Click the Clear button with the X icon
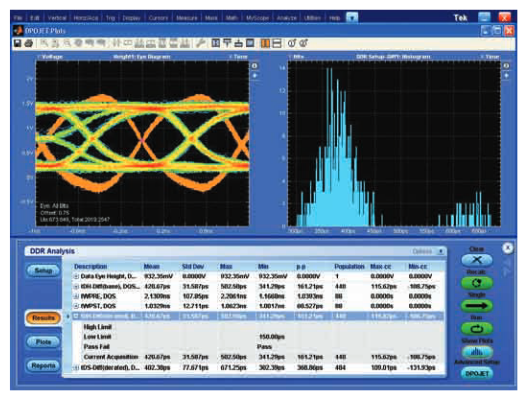Viewport: 528px width, 397px height. click(x=476, y=260)
